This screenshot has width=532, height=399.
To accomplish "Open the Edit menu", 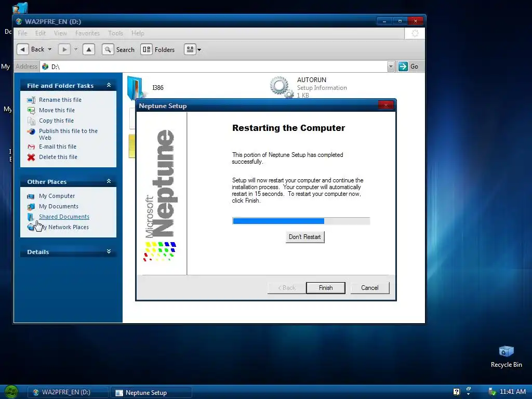I will click(x=41, y=33).
